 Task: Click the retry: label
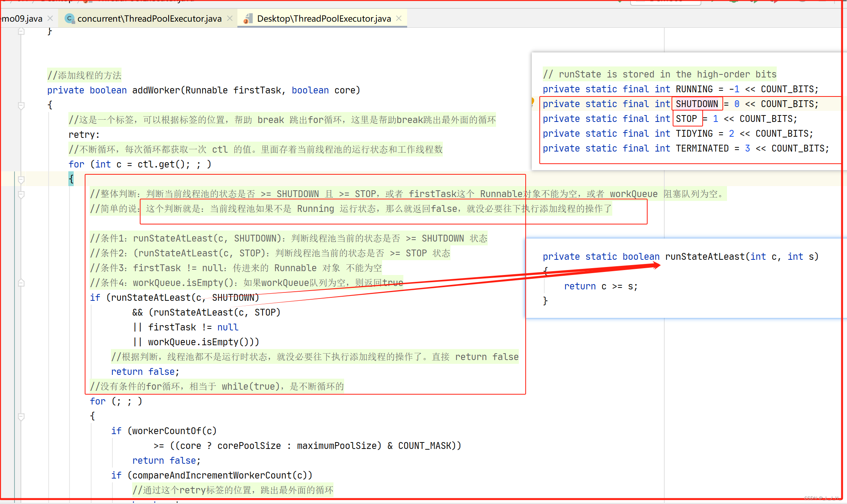click(x=84, y=135)
